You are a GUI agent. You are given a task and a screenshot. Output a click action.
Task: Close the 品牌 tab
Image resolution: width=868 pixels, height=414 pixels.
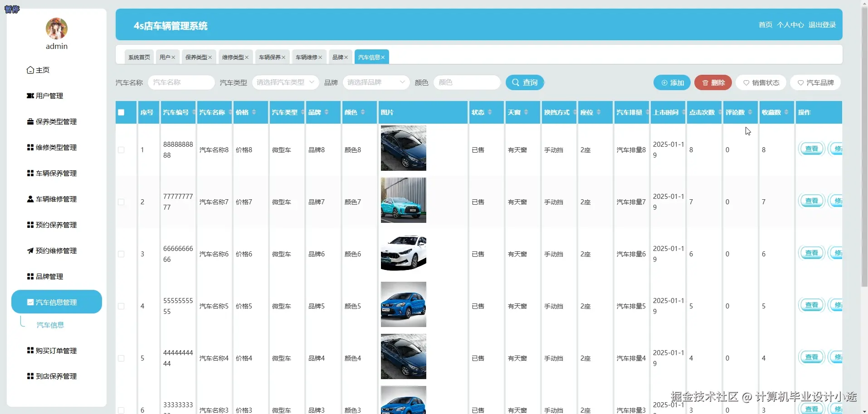point(346,58)
